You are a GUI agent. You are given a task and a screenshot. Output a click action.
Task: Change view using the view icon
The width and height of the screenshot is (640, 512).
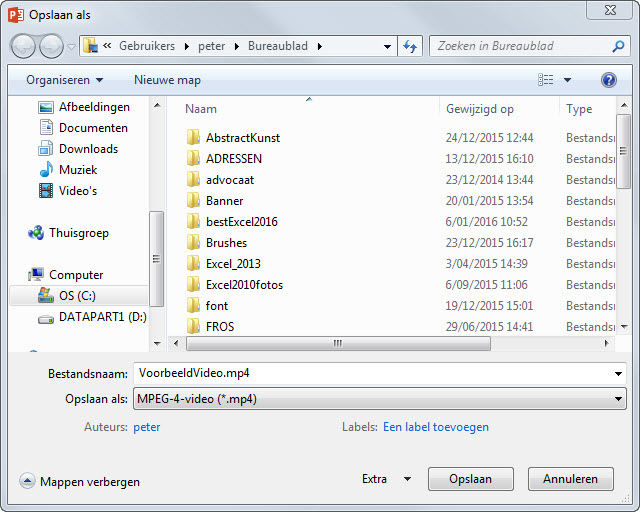pyautogui.click(x=546, y=80)
